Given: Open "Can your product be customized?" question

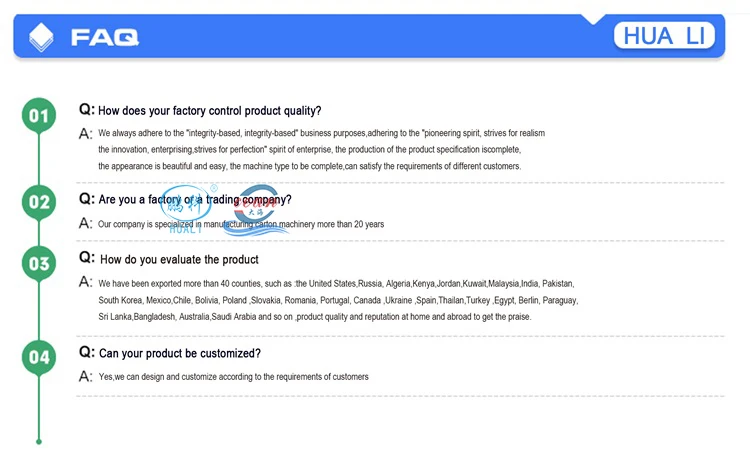Looking at the screenshot, I should 179,353.
